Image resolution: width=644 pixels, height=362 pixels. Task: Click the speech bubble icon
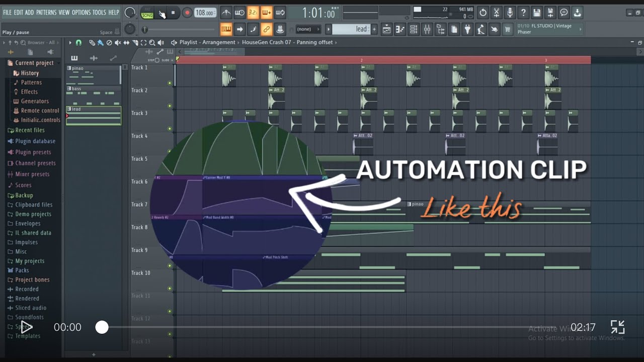coord(564,13)
